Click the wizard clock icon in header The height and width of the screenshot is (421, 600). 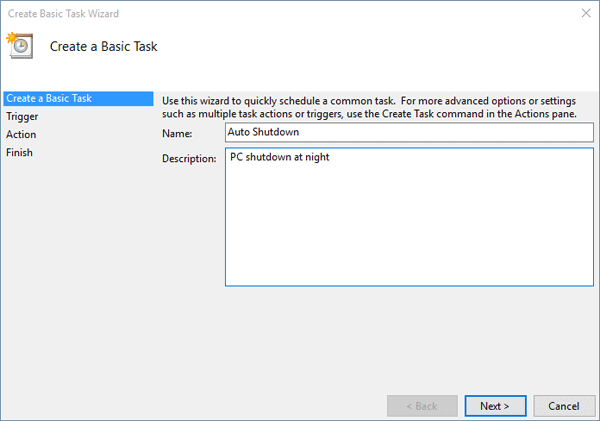tap(20, 45)
